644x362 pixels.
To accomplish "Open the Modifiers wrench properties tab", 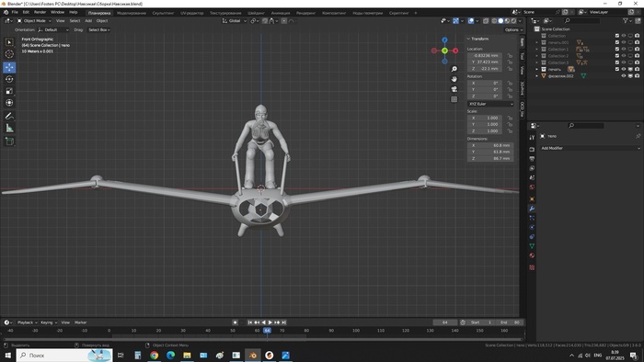I will tap(532, 209).
